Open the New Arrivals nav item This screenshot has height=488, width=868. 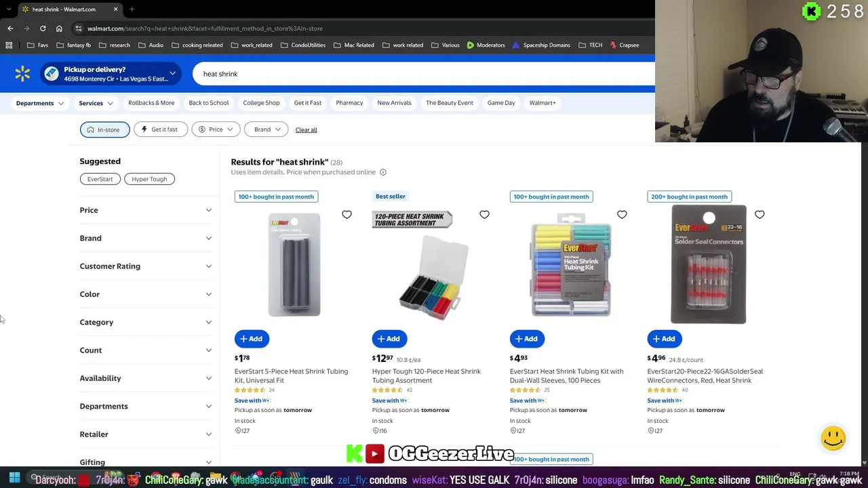click(394, 103)
